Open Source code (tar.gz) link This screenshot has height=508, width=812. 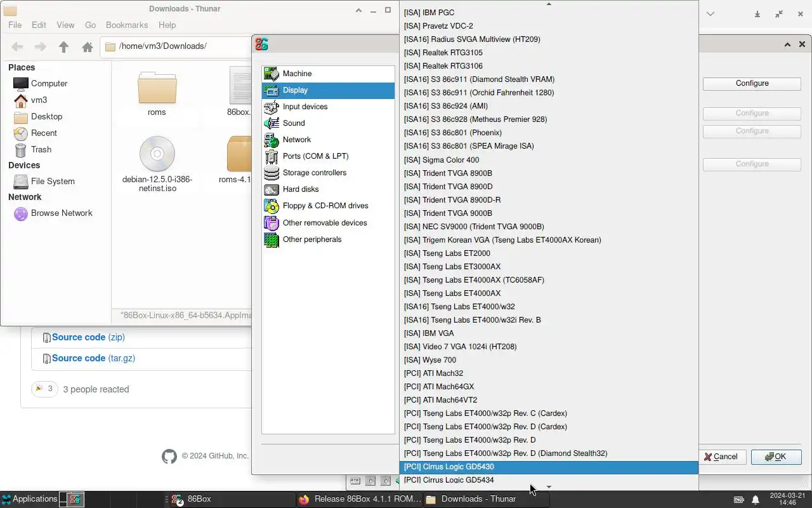[x=93, y=358]
